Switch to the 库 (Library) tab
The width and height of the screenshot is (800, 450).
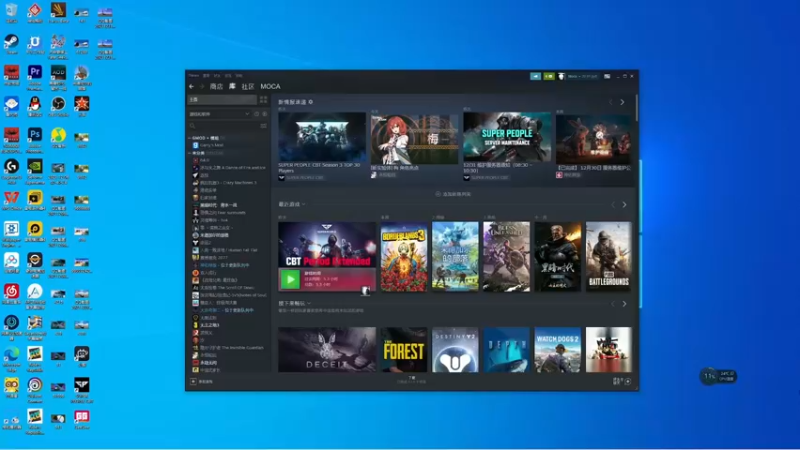click(232, 86)
